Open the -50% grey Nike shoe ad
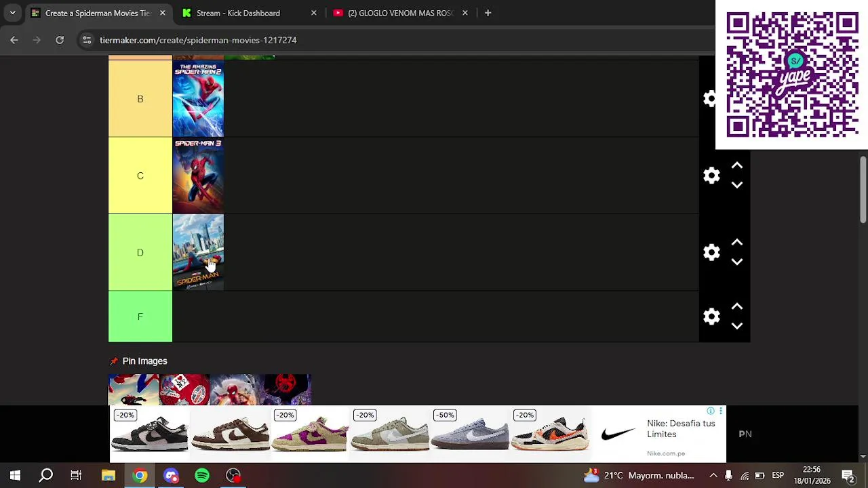The image size is (868, 488). 470,434
